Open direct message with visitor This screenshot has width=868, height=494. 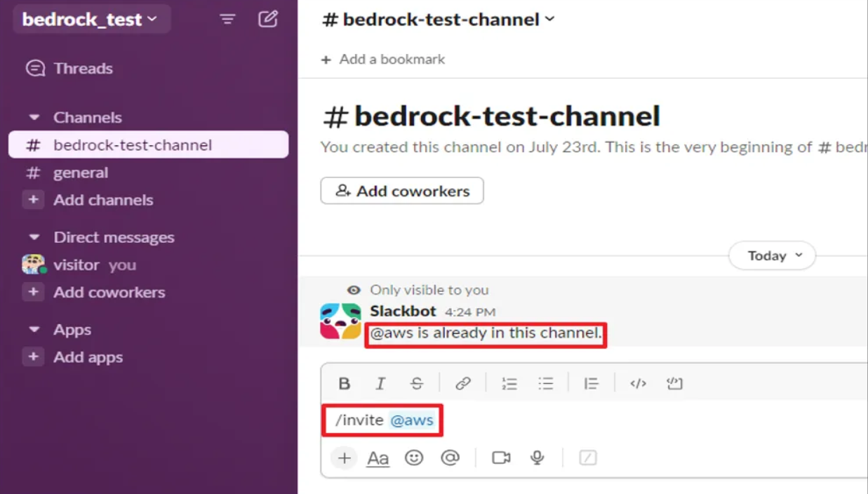tap(79, 265)
